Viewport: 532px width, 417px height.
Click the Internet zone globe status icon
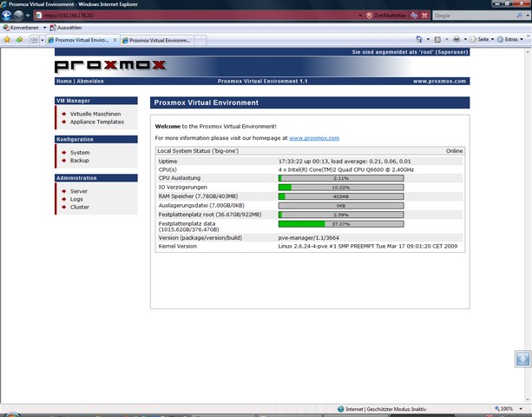[x=341, y=409]
